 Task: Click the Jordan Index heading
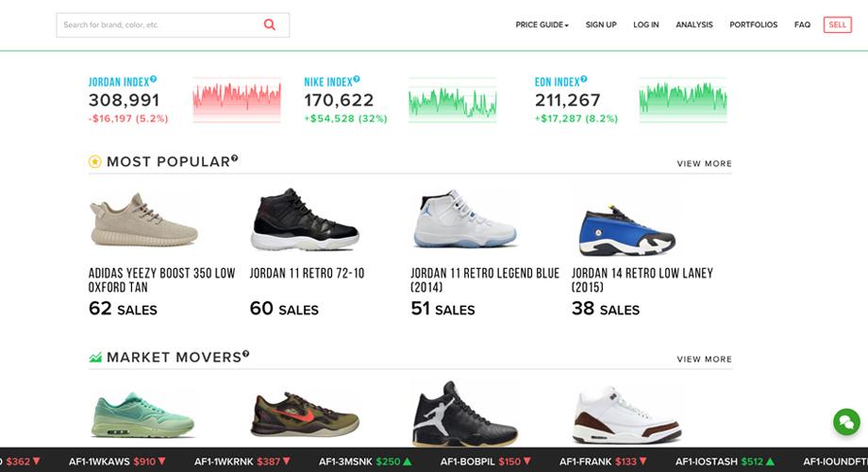point(119,82)
